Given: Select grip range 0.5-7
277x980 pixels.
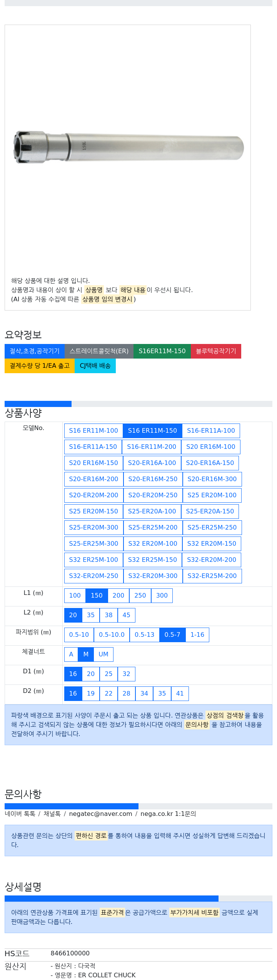Looking at the screenshot, I should click(172, 635).
